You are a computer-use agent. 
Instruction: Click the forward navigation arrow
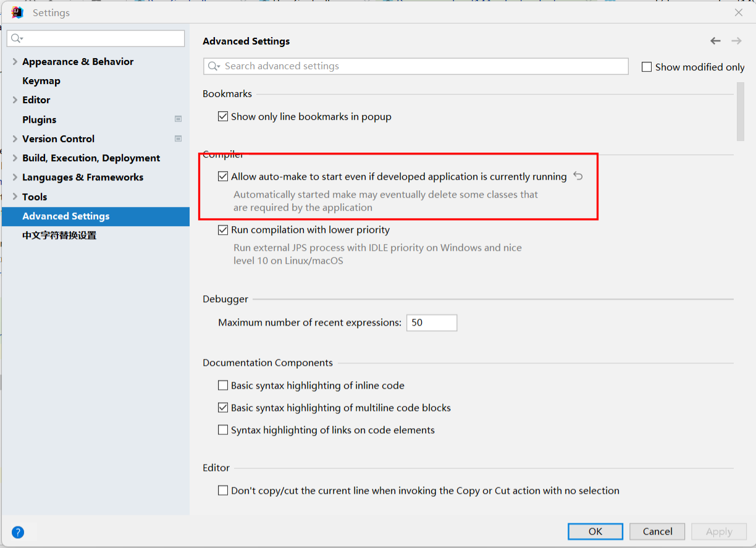tap(736, 41)
